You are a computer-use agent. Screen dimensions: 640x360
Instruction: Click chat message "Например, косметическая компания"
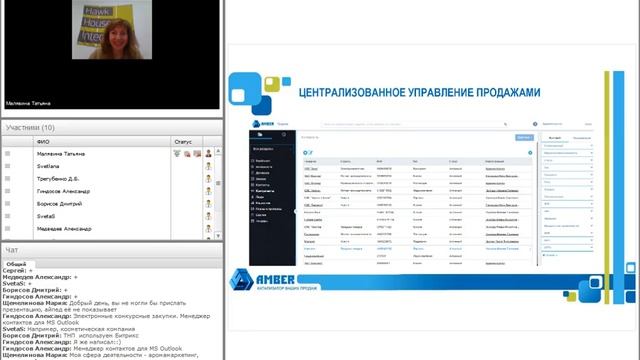coord(81,329)
